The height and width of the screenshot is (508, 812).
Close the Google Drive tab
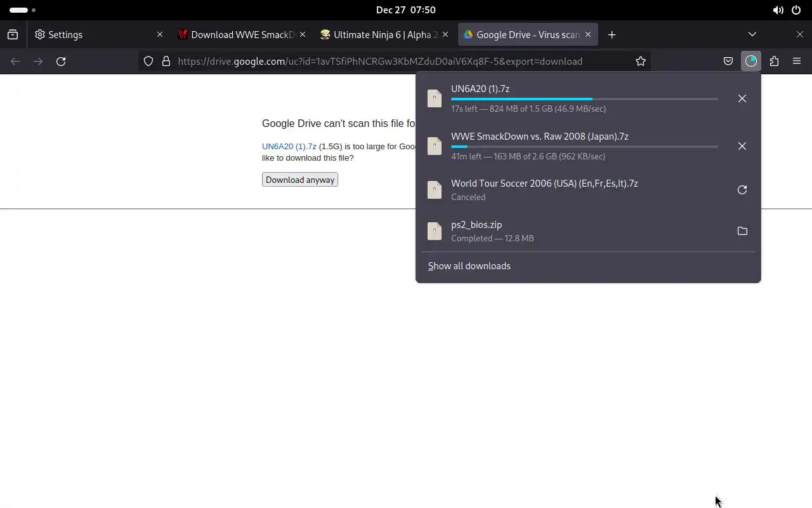click(x=588, y=34)
